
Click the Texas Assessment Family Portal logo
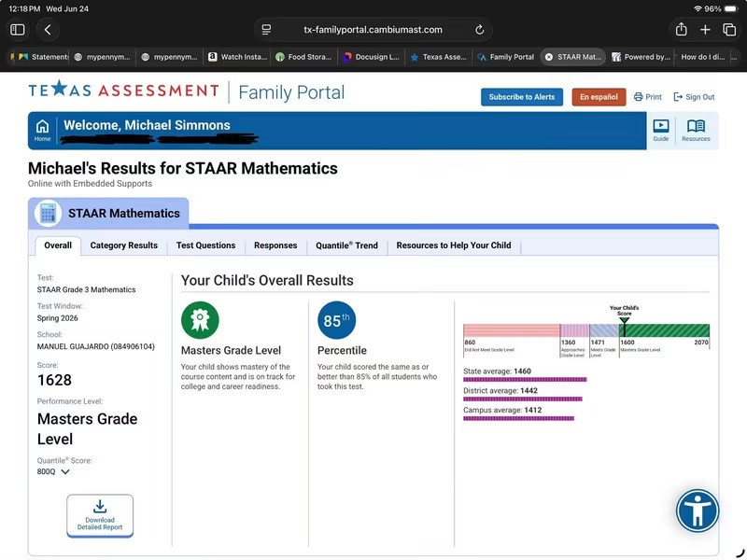pos(186,91)
